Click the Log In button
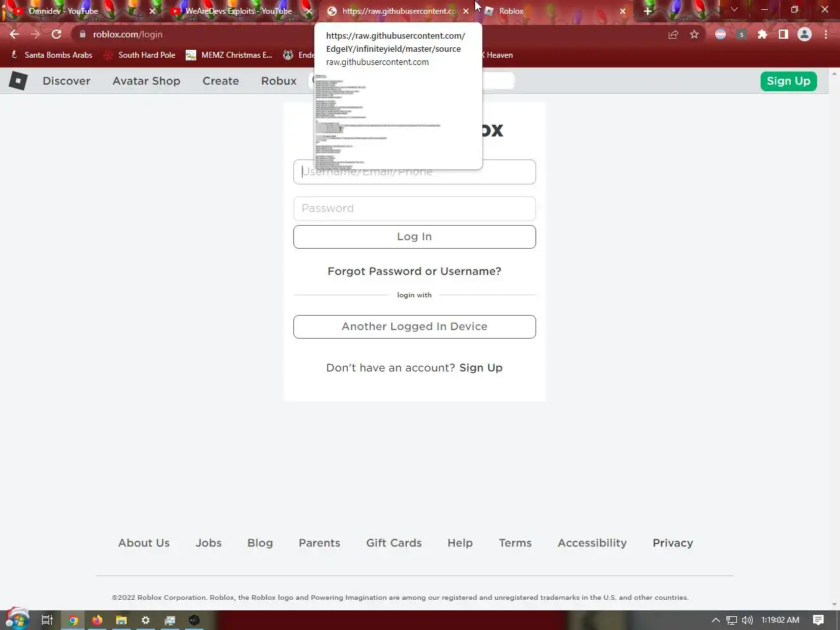840x630 pixels. tap(414, 237)
